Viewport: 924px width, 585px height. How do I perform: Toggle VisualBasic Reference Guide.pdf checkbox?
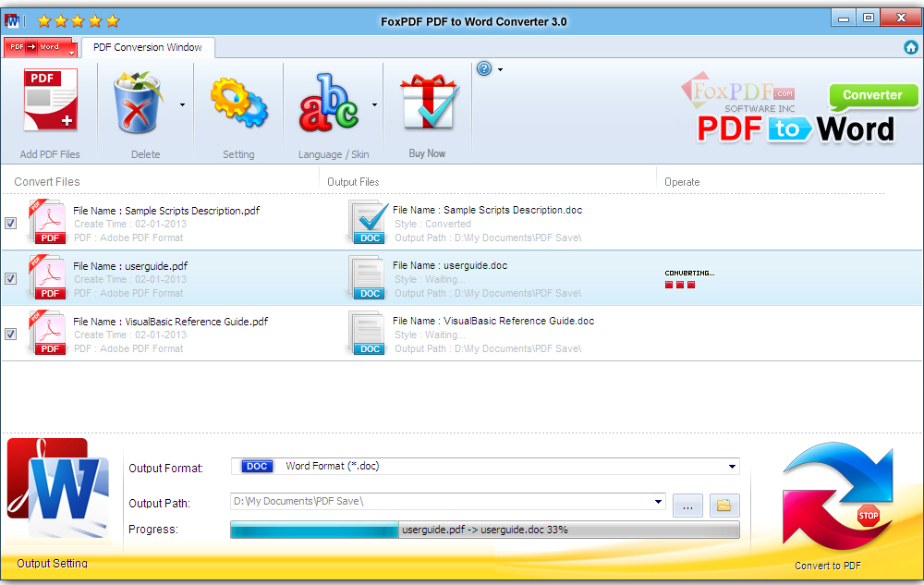click(x=10, y=335)
